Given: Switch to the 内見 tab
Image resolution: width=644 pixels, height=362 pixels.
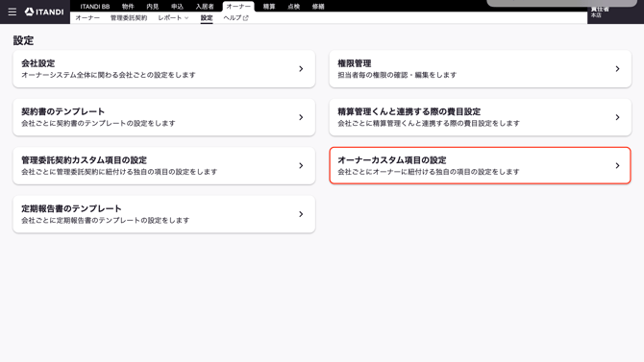Looking at the screenshot, I should [x=153, y=7].
